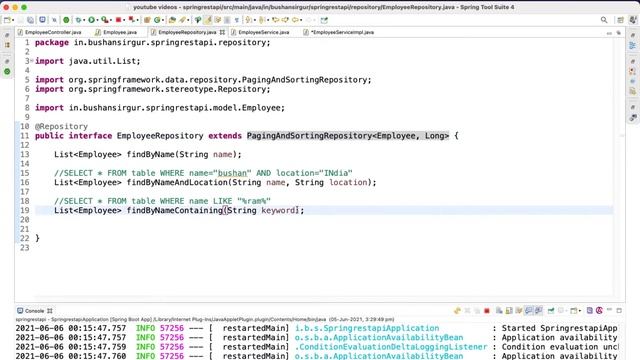This screenshot has width=640, height=360.
Task: Close the EmployeeRepository.java tab
Action: [222, 32]
